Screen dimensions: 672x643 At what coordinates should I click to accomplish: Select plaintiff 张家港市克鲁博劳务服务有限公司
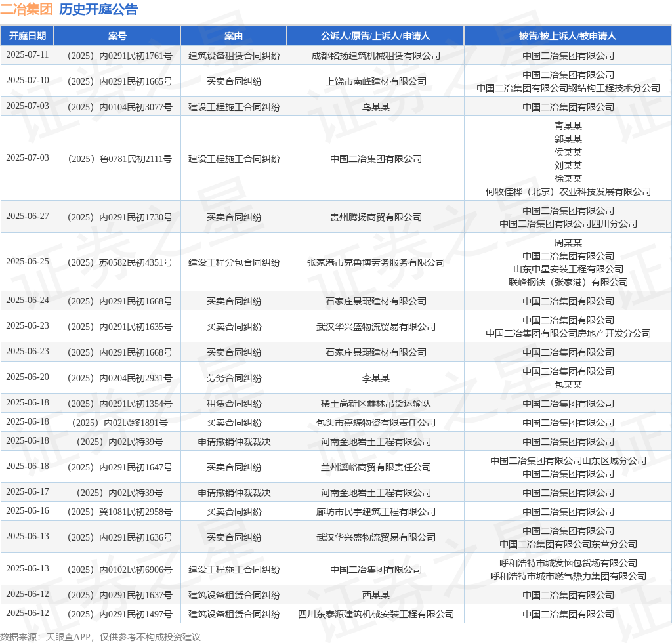click(375, 262)
